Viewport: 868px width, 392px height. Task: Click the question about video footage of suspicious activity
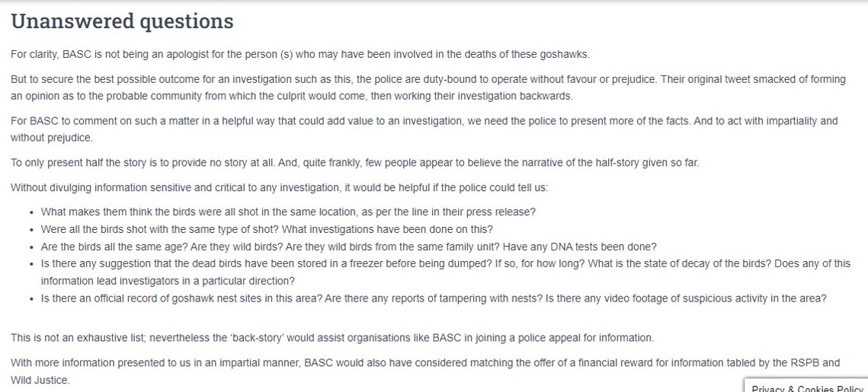pyautogui.click(x=684, y=298)
